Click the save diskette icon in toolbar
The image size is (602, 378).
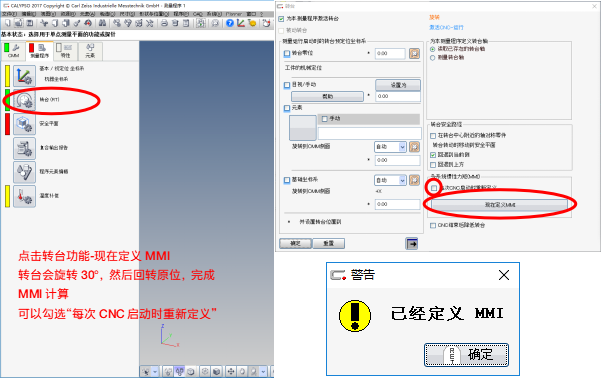(x=30, y=23)
